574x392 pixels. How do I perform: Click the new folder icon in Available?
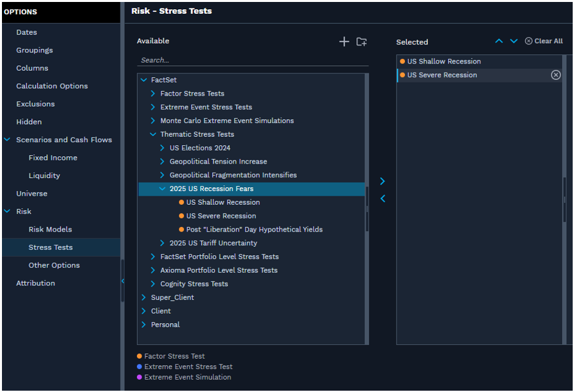(361, 42)
